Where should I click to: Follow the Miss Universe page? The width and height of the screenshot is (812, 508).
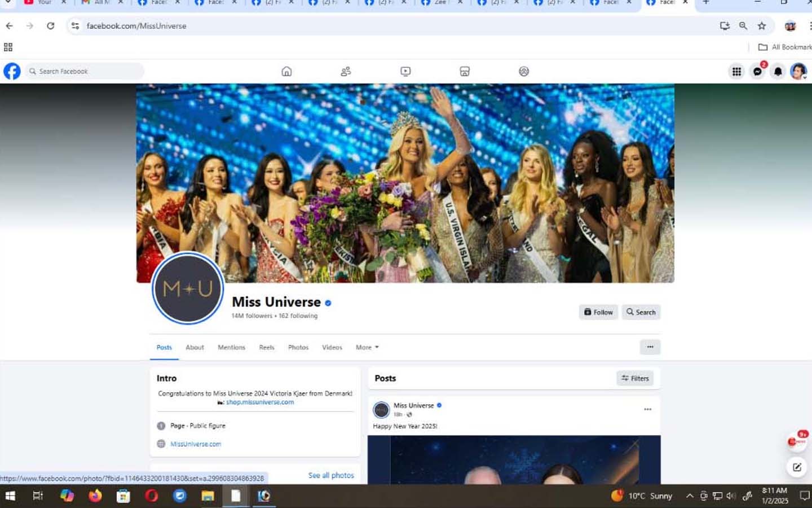(x=598, y=312)
